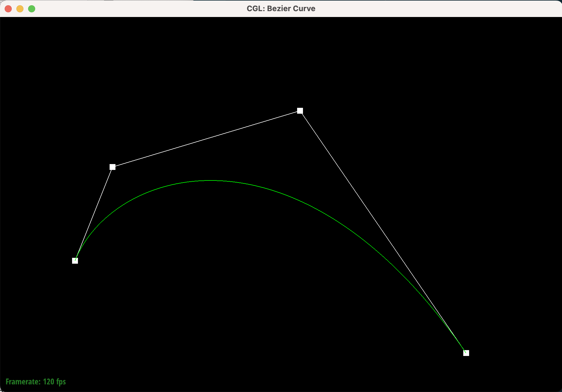Select the topmost Bezier control point
562x392 pixels.
pyautogui.click(x=300, y=111)
